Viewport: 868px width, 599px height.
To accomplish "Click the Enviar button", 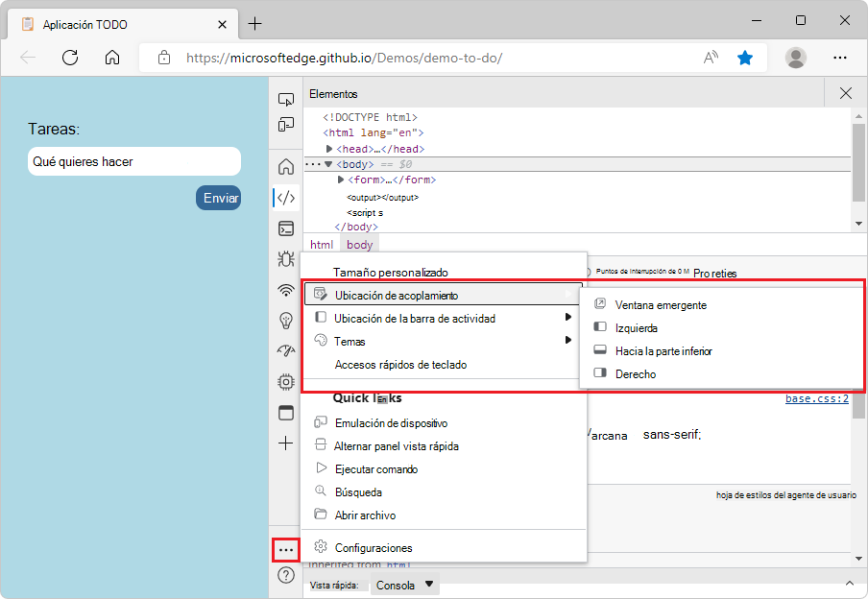I will (218, 198).
